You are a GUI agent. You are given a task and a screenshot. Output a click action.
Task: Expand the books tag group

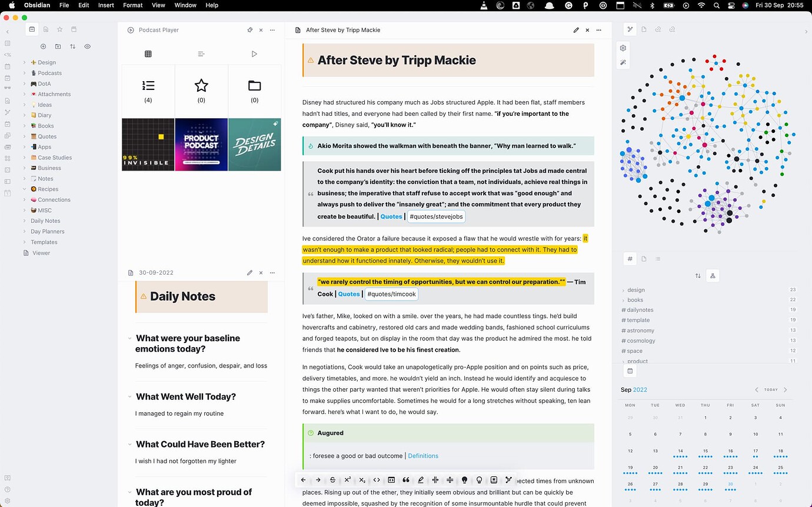[x=623, y=300]
